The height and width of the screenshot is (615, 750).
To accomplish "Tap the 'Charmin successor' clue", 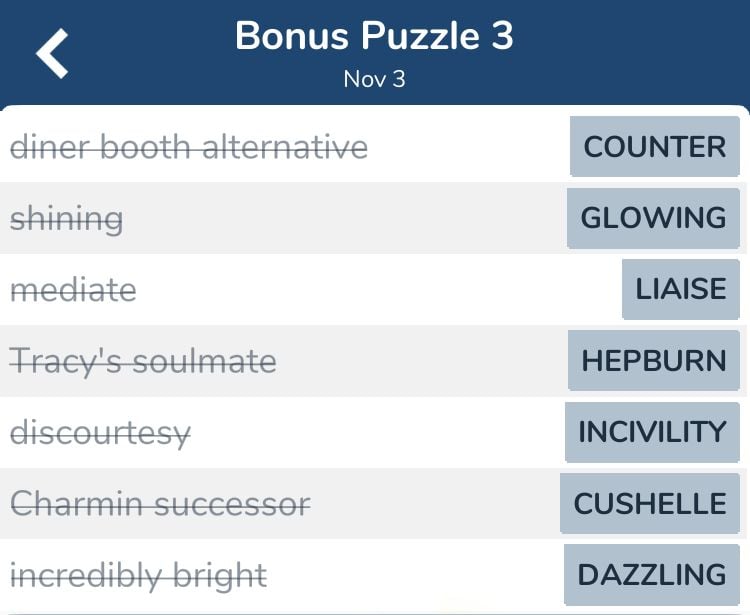I will pos(160,504).
